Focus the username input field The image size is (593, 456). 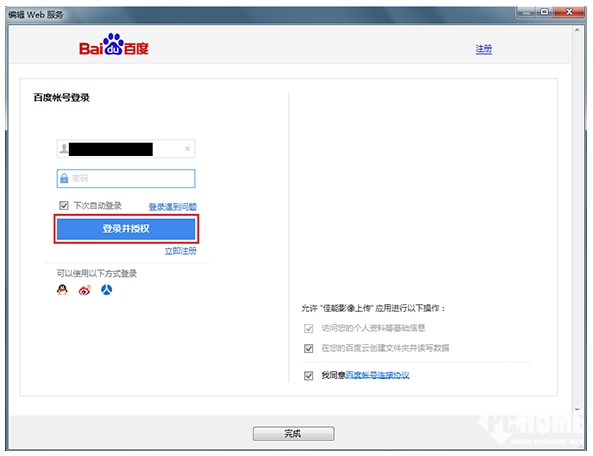(x=126, y=149)
